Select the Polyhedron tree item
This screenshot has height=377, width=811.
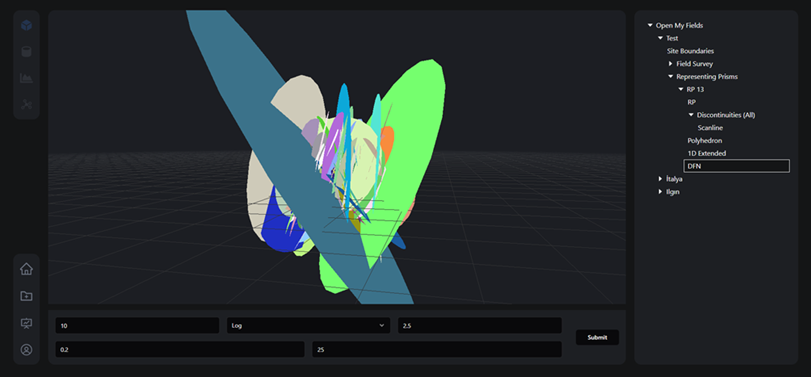click(x=704, y=141)
